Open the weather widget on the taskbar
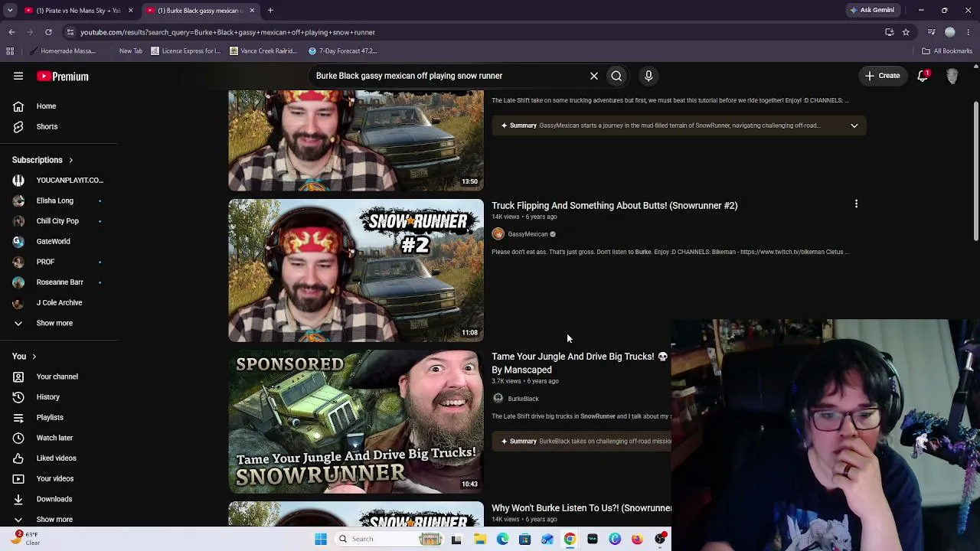 pyautogui.click(x=25, y=538)
